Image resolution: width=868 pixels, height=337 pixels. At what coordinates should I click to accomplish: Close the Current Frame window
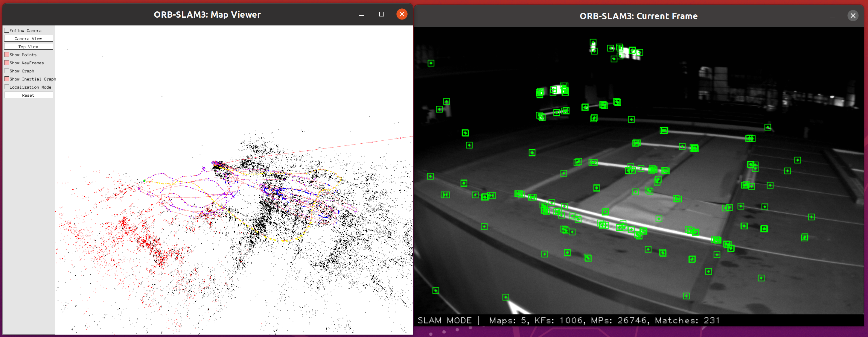point(853,16)
